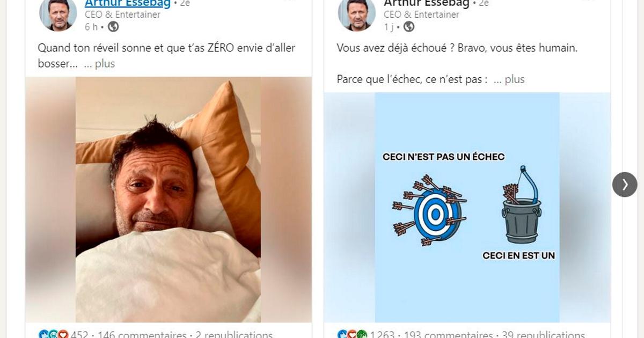Open the reaction icons on the right post
The height and width of the screenshot is (338, 644).
353,334
